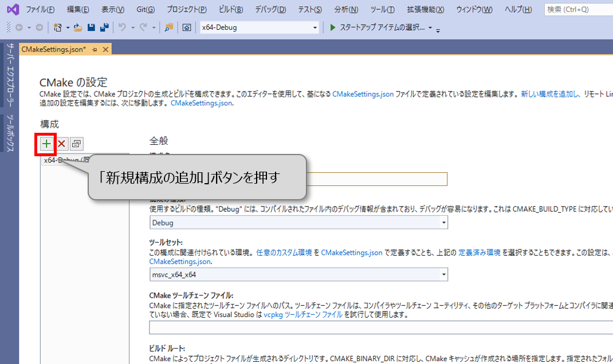Open the toolbar overflow options arrow
Viewport: 613px width, 364px height.
tap(438, 30)
